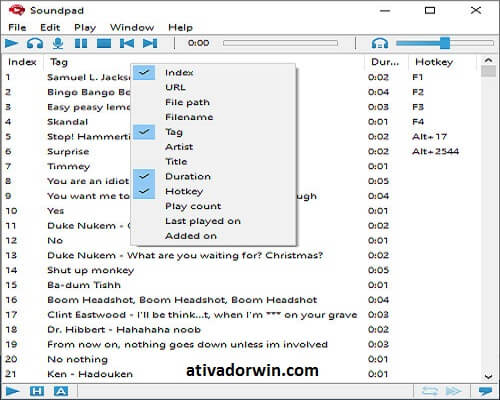Screen dimensions: 500x400
Task: Stop playback with the stop icon
Action: pos(104,43)
